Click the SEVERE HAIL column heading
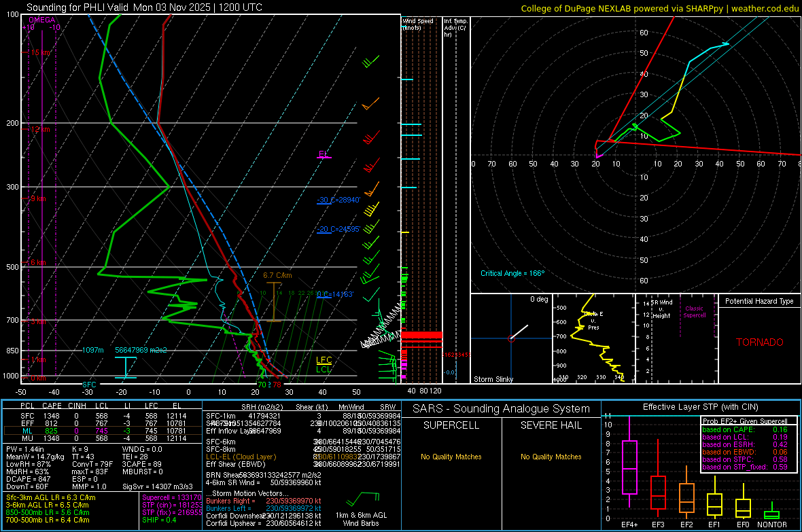Screen dimensions: 802x532 click(x=551, y=425)
